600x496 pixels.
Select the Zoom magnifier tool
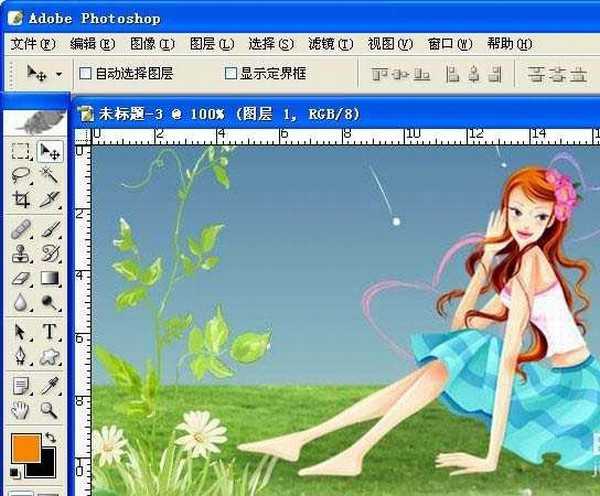point(49,410)
